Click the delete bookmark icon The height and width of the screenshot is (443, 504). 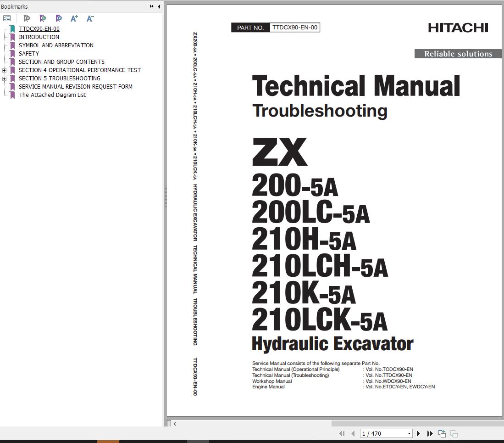(x=27, y=18)
